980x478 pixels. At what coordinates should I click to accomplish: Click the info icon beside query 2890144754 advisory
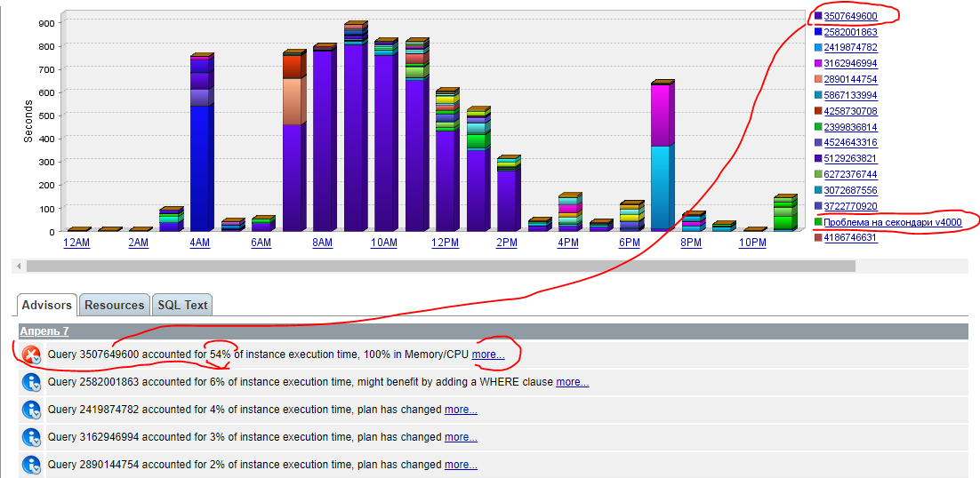[30, 465]
